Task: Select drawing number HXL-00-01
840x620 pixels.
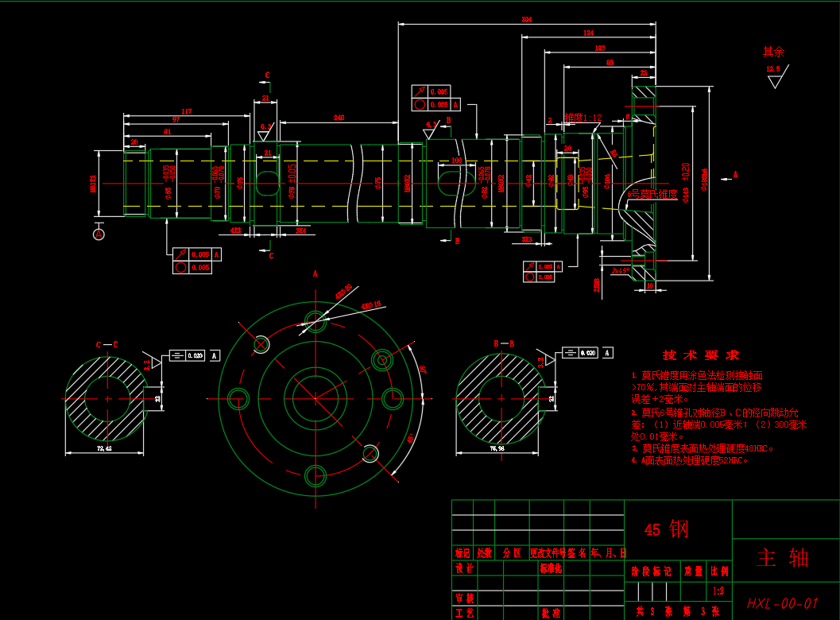Action: [x=782, y=603]
